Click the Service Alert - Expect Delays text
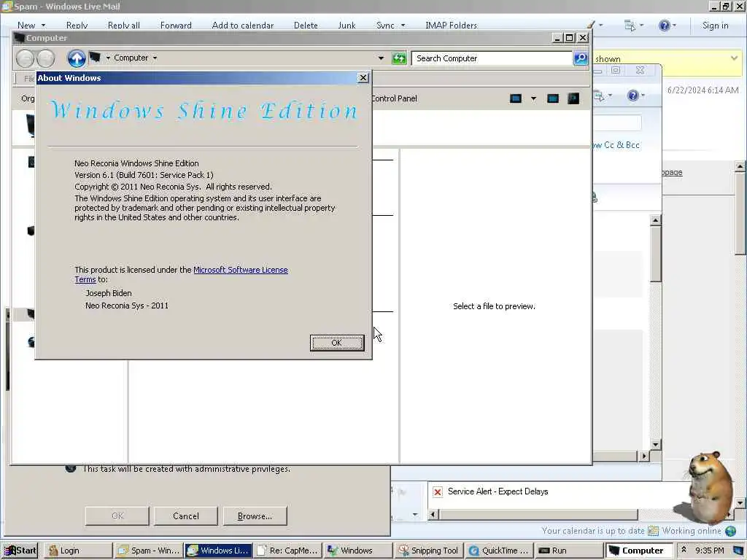747x560 pixels. point(498,491)
